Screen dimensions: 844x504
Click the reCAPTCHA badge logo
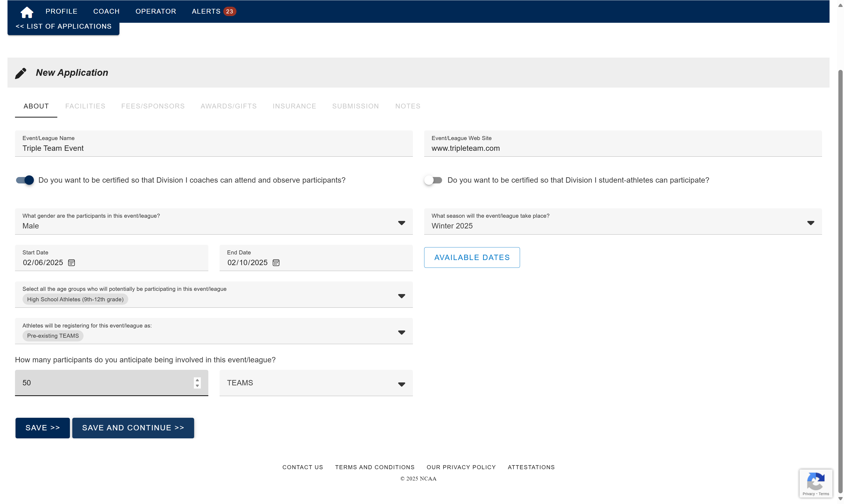point(816,481)
